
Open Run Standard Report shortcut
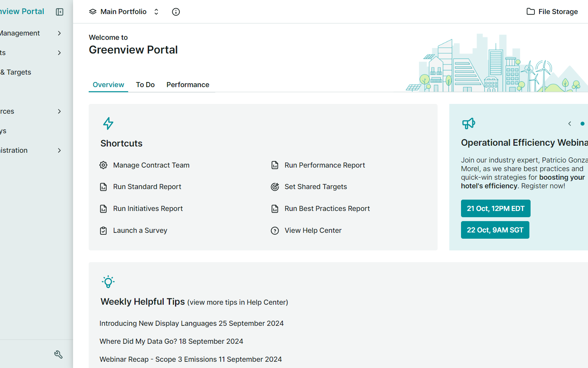click(x=147, y=187)
